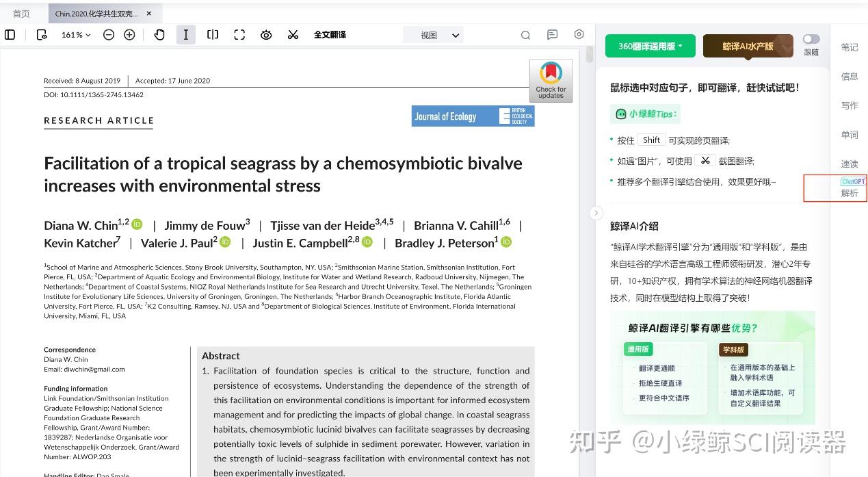Viewport: 868px width, 477px height.
Task: Open the 360翻译通用版 engine dropdown
Action: [x=650, y=46]
